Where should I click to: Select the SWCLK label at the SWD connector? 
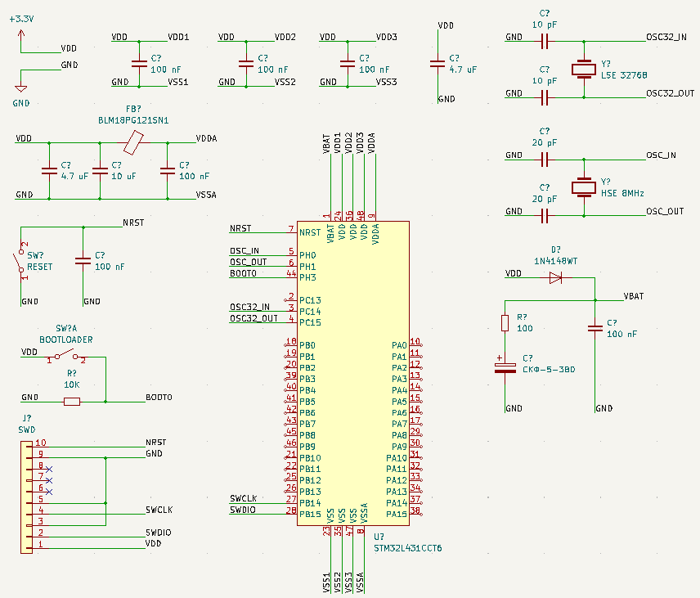[157, 510]
